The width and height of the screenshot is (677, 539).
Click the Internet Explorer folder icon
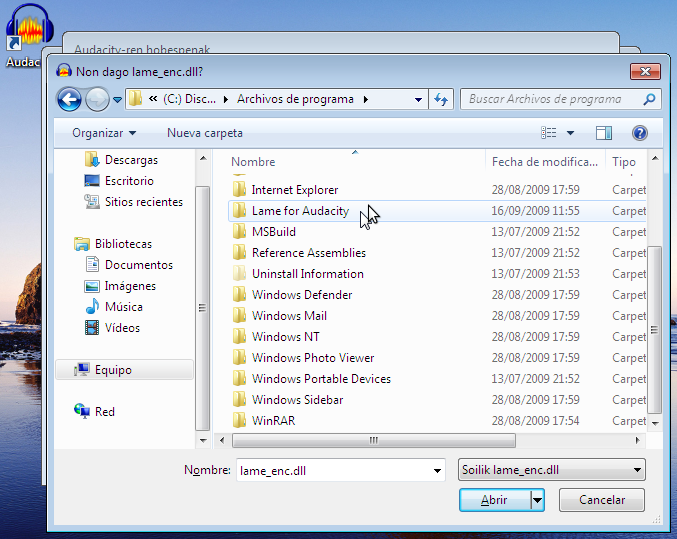(239, 190)
